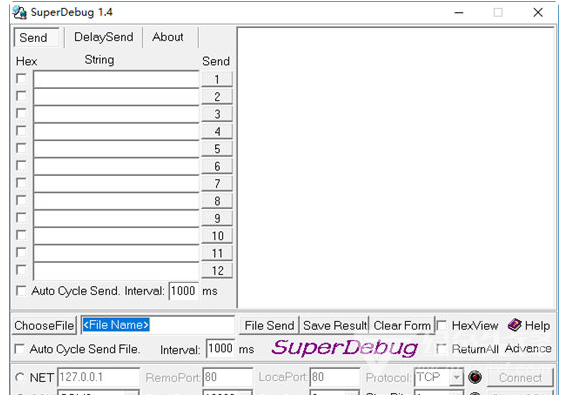Screen dimensions: 568x395
Task: Click the Clear Form button
Action: click(x=402, y=325)
